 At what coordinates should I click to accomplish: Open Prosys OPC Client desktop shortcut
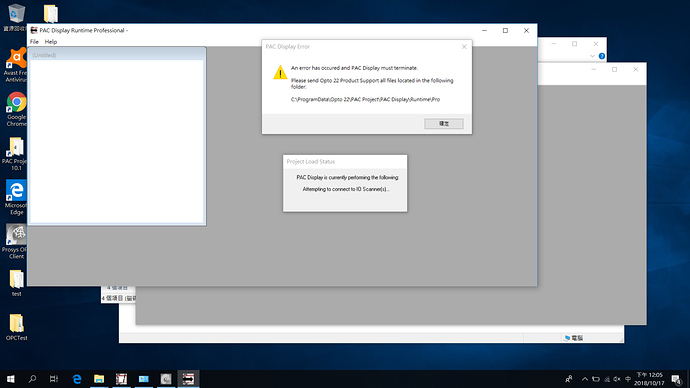(x=16, y=242)
